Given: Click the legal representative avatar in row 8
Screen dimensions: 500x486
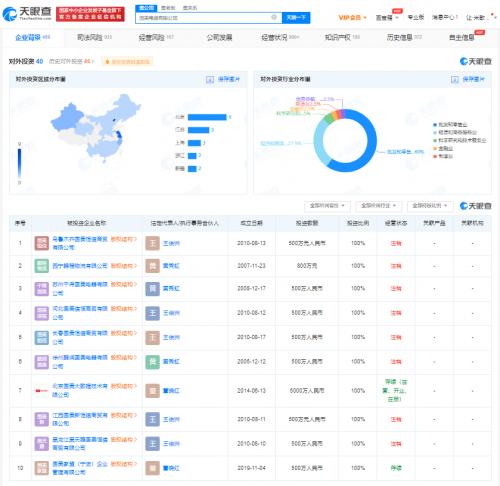Looking at the screenshot, I should coord(152,419).
